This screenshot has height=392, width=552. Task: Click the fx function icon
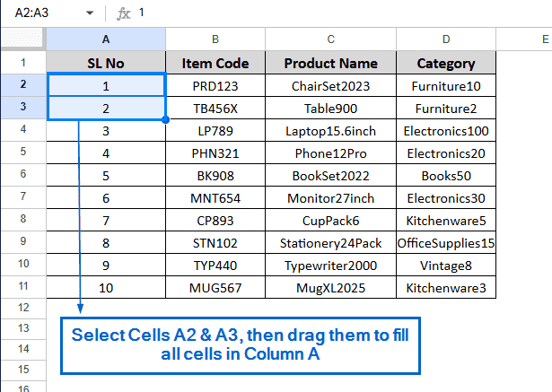tap(124, 13)
